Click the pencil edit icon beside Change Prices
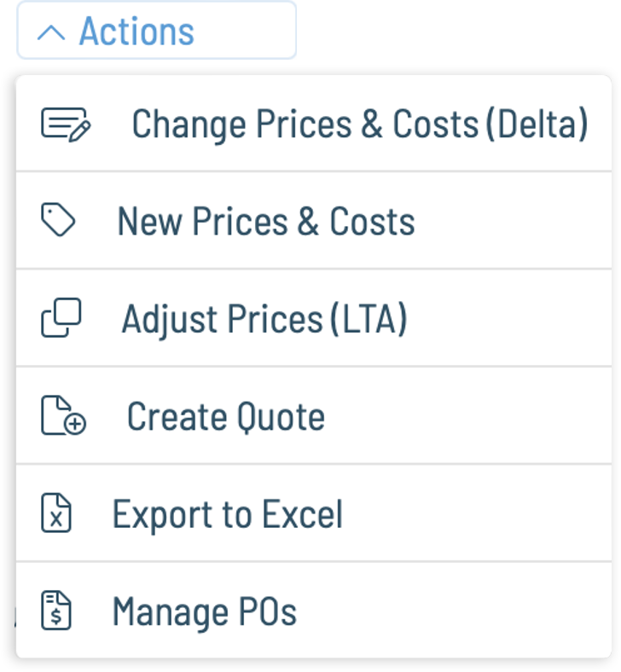621x672 pixels. (x=66, y=125)
